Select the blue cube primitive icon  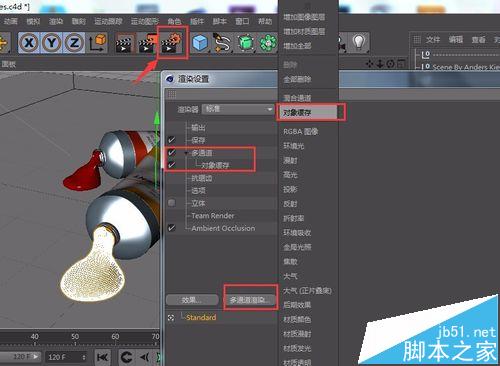tap(200, 43)
